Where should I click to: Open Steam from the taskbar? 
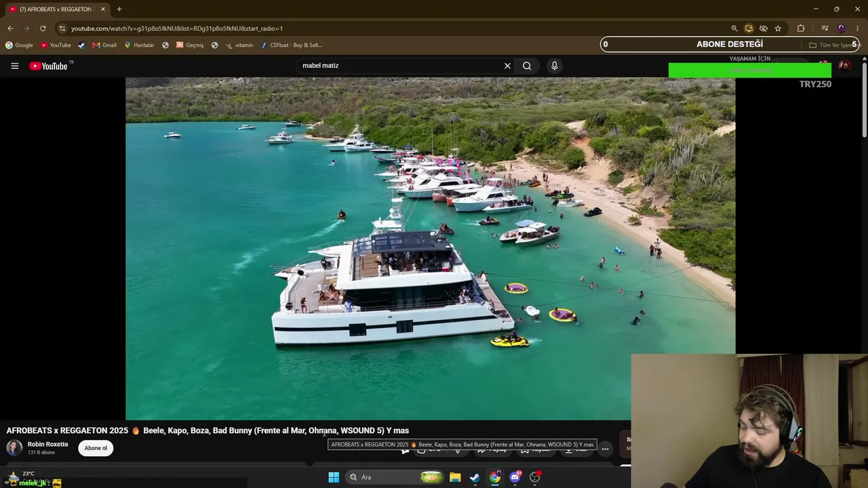[x=475, y=477]
